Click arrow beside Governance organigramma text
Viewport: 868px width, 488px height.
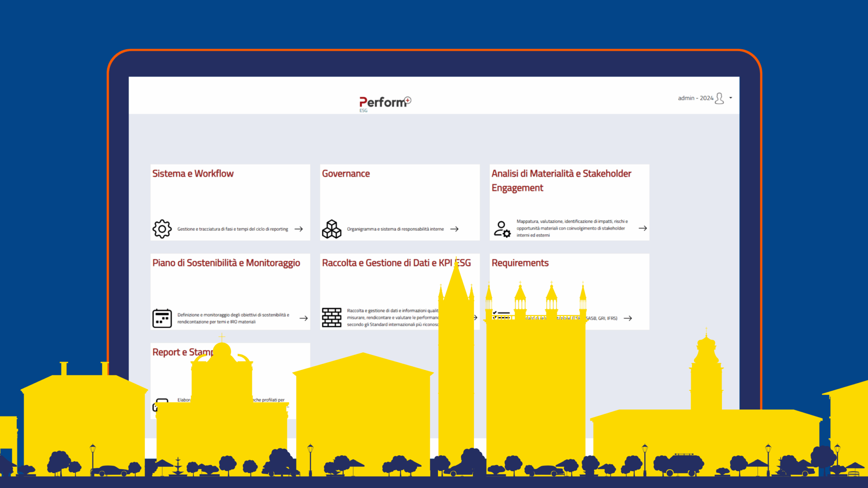pyautogui.click(x=454, y=229)
